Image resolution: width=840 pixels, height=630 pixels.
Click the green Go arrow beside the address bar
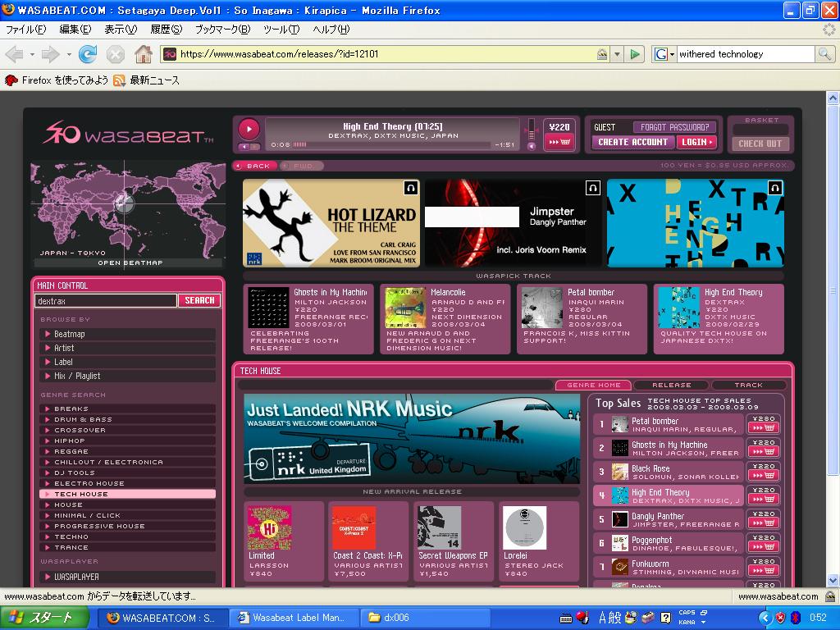point(635,53)
